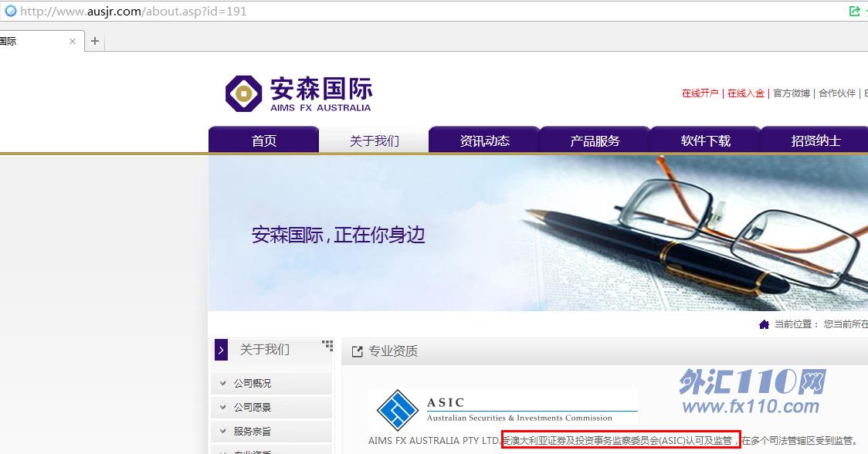Click the white arrow icon in 关于我们 sidebar header

[220, 350]
